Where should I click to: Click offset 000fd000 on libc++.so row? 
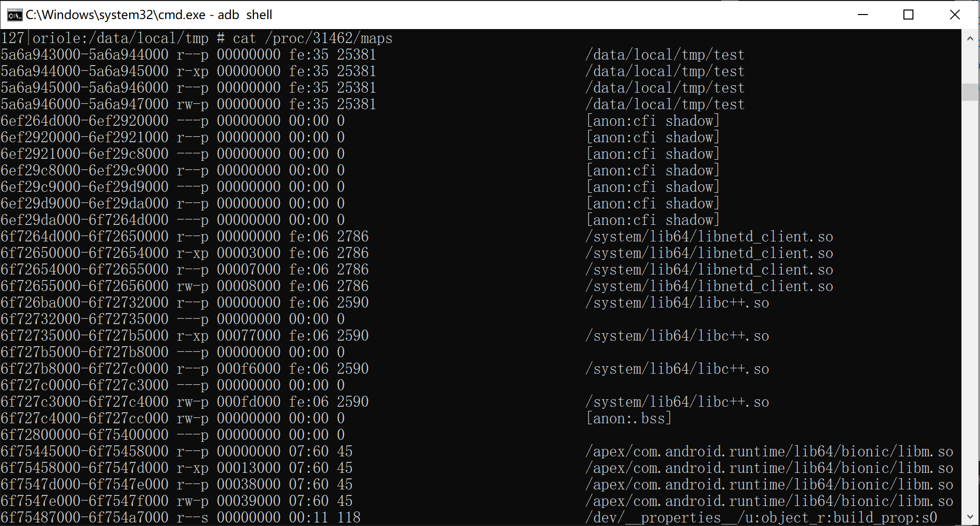(x=249, y=402)
